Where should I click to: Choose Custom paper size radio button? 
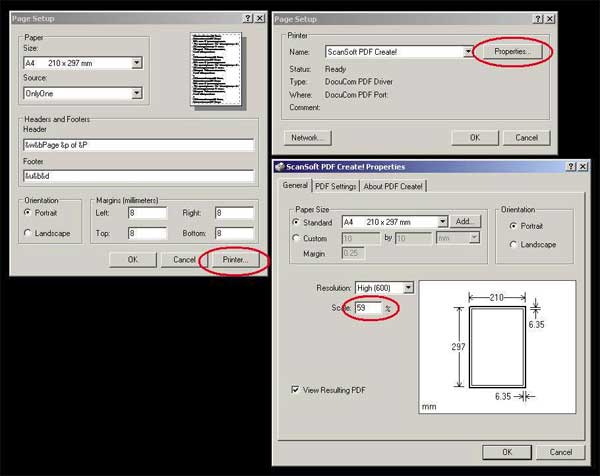click(296, 238)
